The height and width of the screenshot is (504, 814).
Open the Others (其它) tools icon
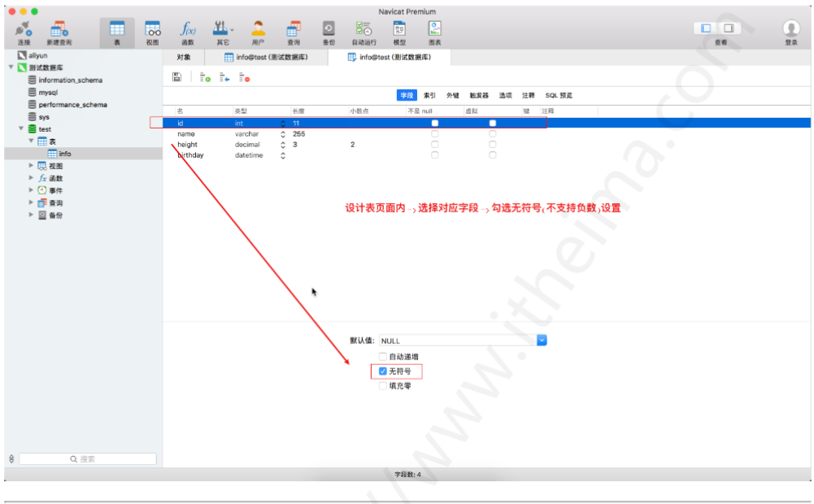click(x=223, y=33)
